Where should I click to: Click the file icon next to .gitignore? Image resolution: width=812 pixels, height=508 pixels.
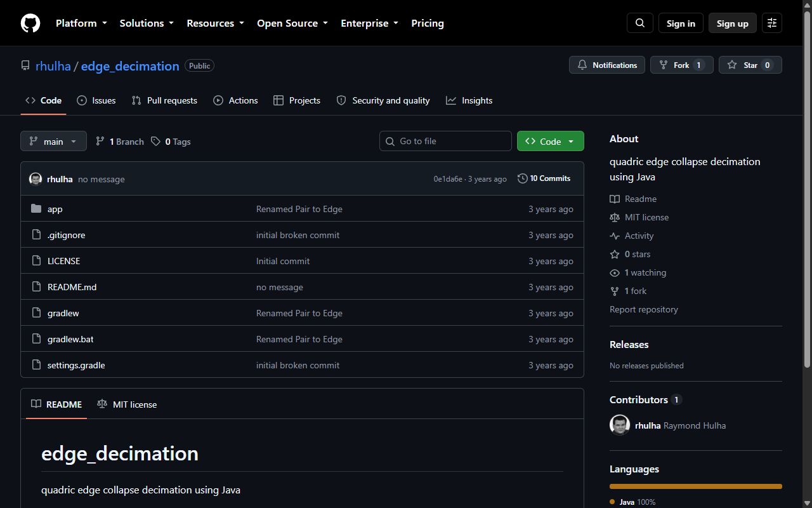point(36,235)
